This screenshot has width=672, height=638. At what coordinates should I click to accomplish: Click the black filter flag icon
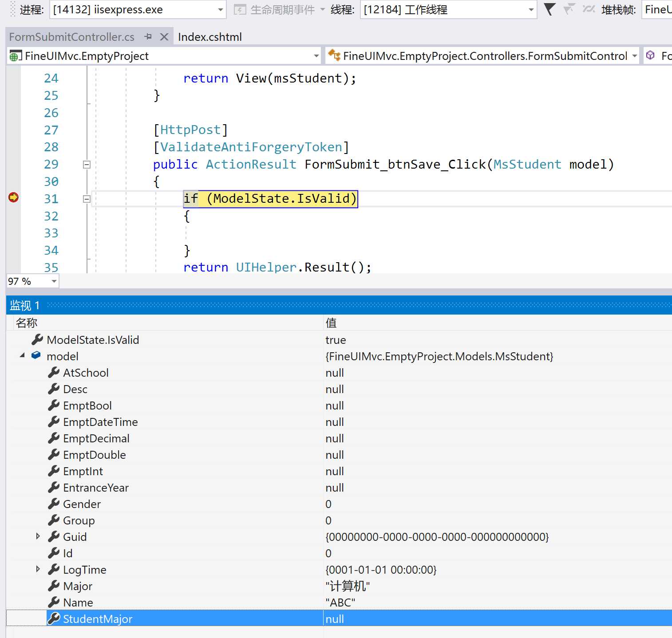pos(549,9)
